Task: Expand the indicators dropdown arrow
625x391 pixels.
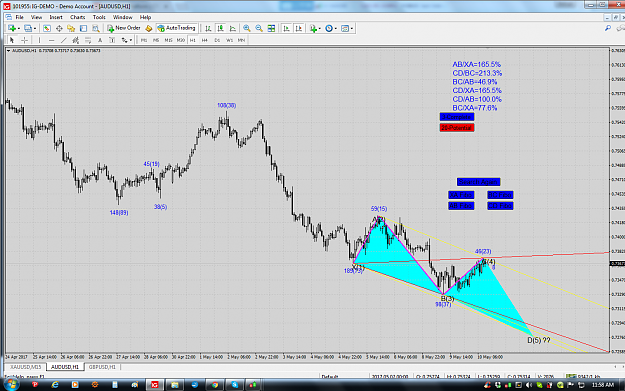Action: (320, 28)
